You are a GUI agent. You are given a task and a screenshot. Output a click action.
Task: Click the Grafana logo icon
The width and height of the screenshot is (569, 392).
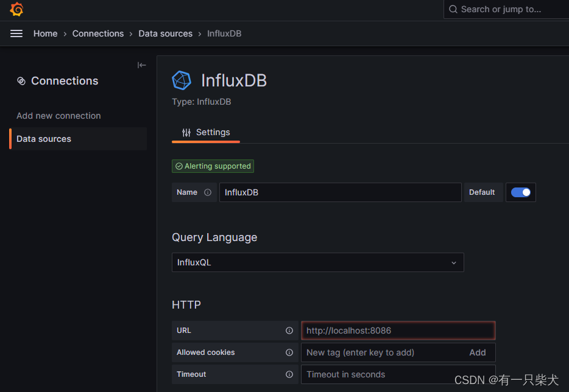coord(16,9)
